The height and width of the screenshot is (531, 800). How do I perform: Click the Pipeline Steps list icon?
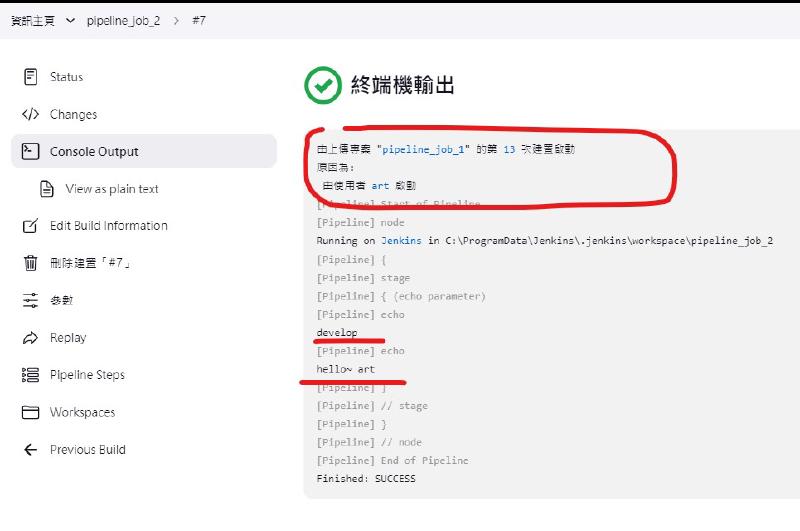tap(30, 375)
